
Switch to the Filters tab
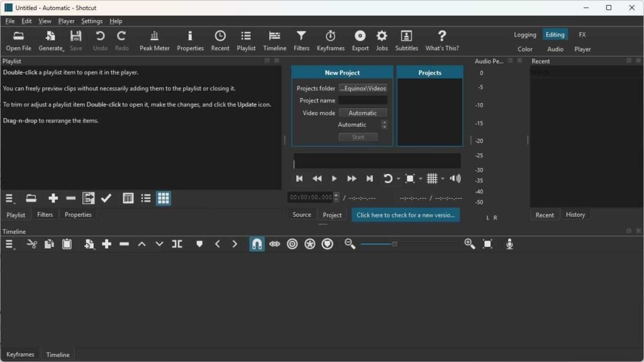45,214
